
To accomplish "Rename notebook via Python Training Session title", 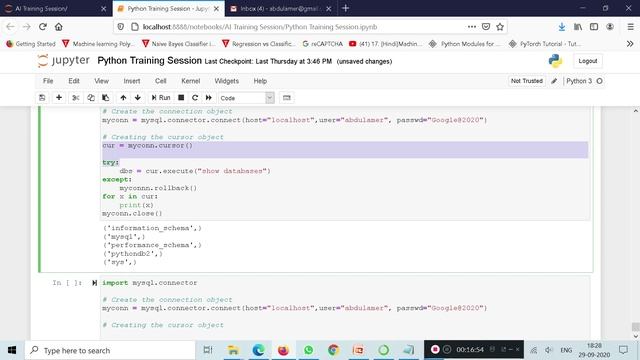I will click(x=149, y=61).
